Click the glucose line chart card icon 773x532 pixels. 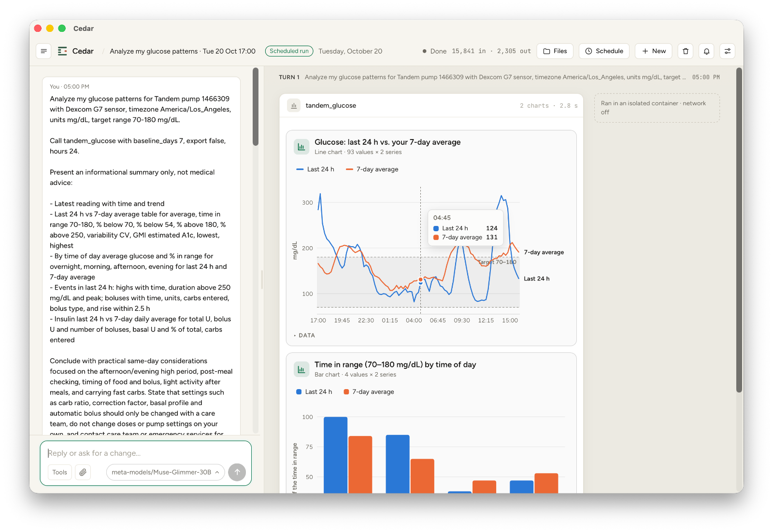pyautogui.click(x=301, y=147)
